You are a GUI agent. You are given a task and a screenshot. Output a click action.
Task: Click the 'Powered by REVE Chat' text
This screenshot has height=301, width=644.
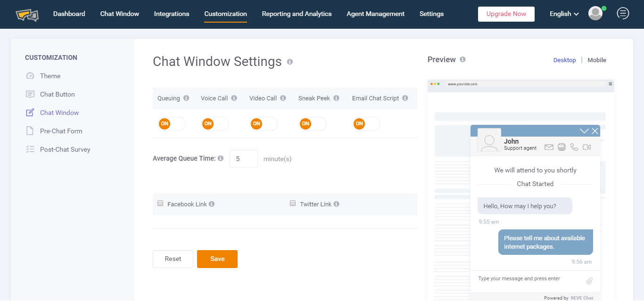569,298
